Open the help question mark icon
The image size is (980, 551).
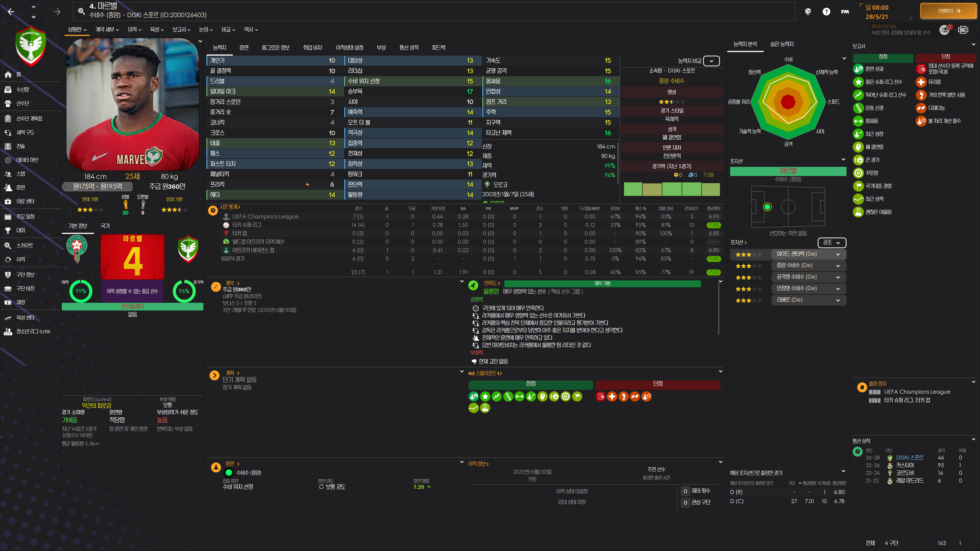point(826,12)
